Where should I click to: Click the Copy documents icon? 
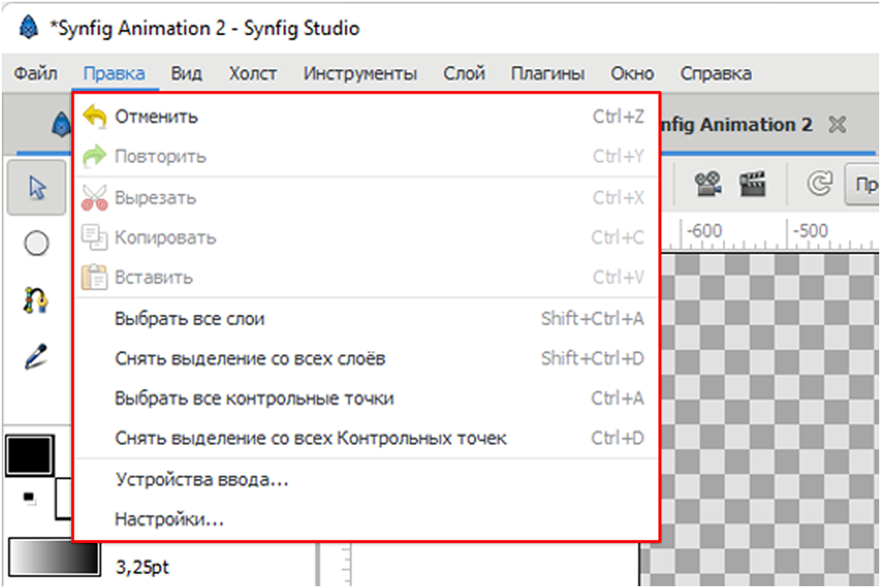[x=95, y=237]
